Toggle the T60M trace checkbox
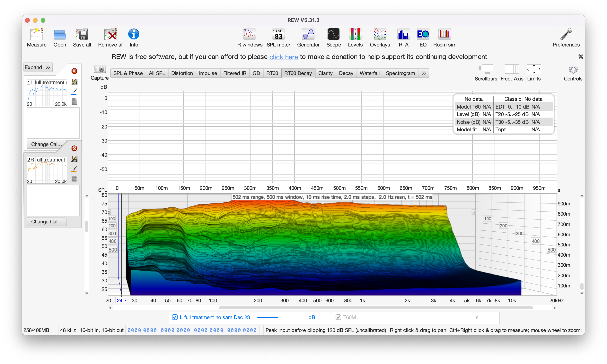Image resolution: width=607 pixels, height=364 pixels. pos(338,317)
